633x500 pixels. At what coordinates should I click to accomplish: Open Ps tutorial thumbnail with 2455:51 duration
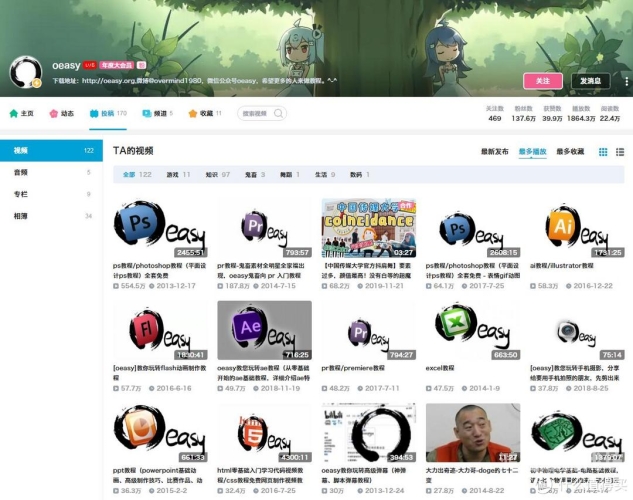tap(160, 228)
